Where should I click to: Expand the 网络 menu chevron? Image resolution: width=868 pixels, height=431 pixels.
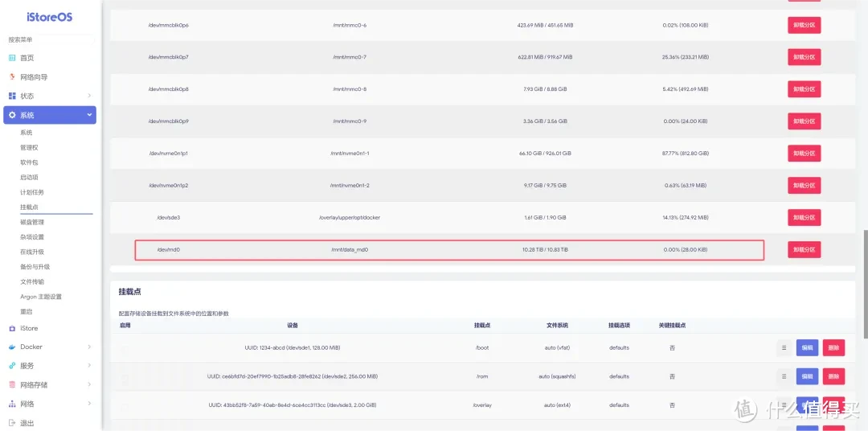coord(89,404)
